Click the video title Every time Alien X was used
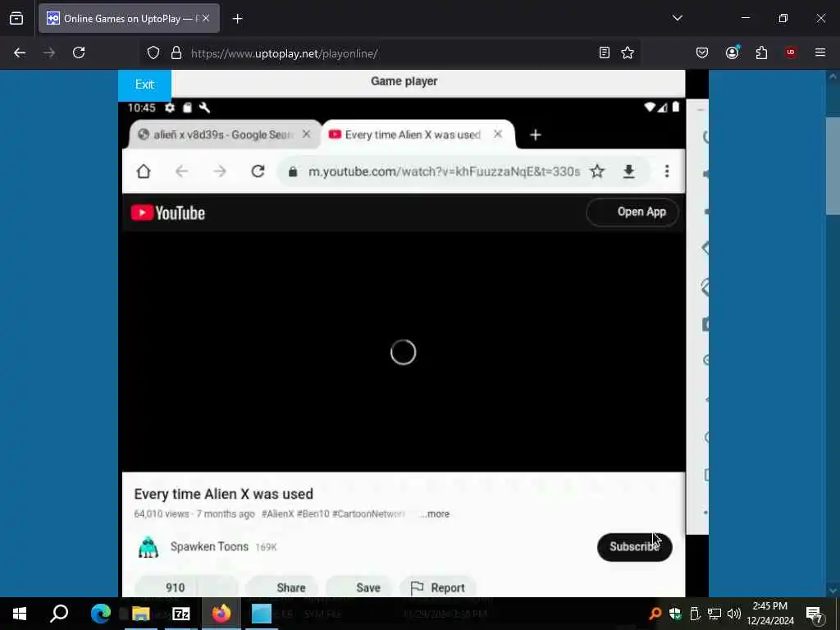This screenshot has width=840, height=630. tap(223, 494)
